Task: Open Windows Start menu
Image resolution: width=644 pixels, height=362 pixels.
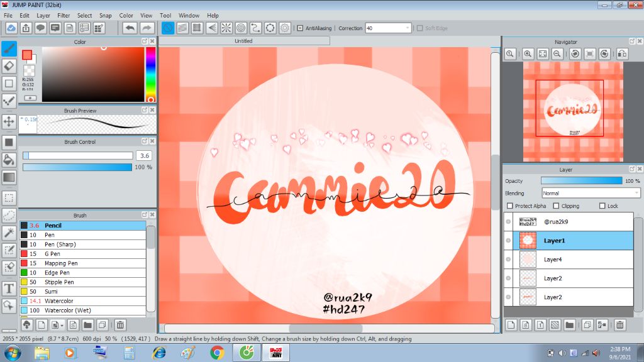Action: 13,353
